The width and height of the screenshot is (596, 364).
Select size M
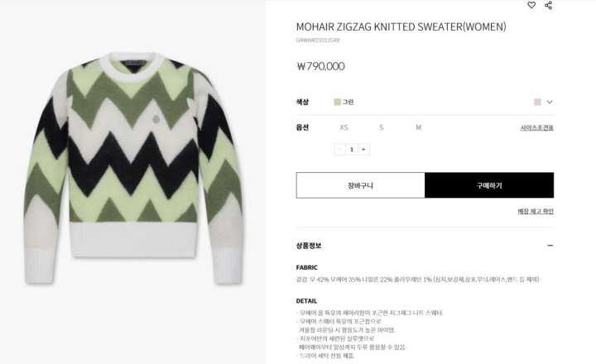coord(419,127)
